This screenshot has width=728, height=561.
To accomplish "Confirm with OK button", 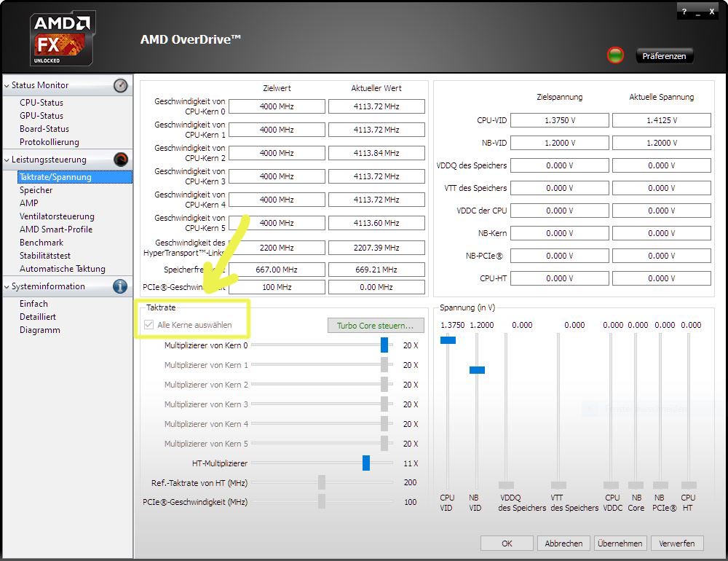I will [507, 544].
